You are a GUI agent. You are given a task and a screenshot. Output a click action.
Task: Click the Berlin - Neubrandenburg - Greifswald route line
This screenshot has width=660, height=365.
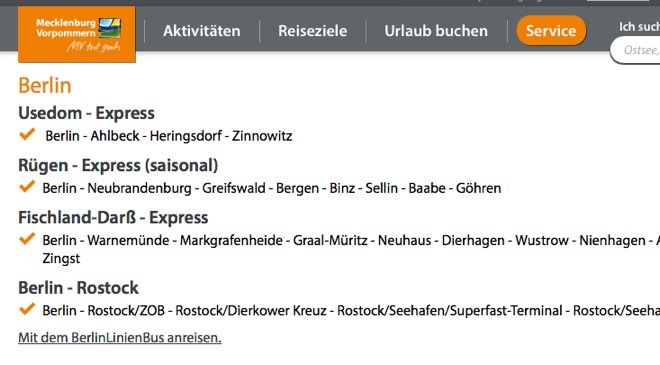pyautogui.click(x=271, y=188)
